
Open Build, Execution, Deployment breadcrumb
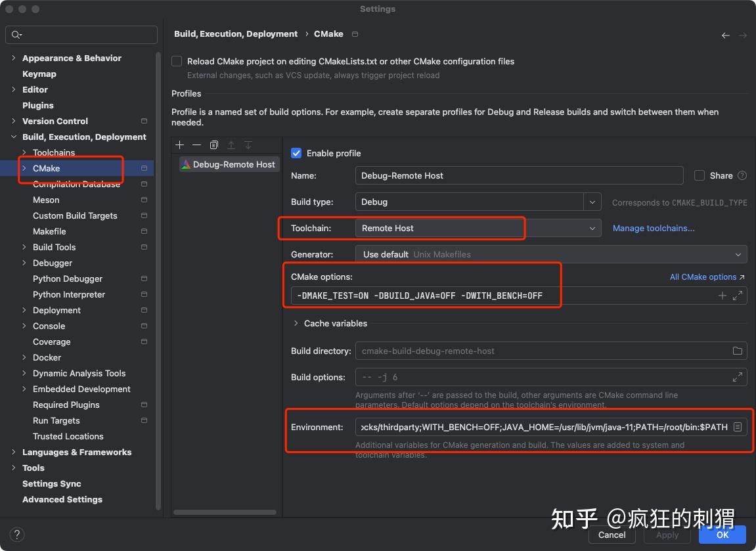click(x=236, y=33)
